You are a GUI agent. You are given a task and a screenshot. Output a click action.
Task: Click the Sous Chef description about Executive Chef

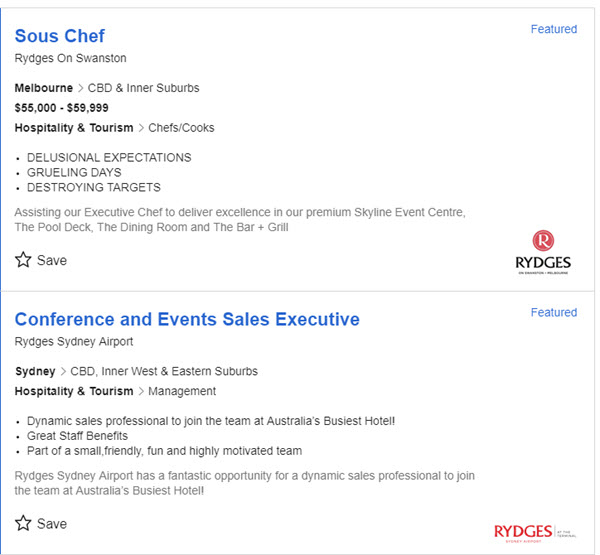tap(240, 219)
